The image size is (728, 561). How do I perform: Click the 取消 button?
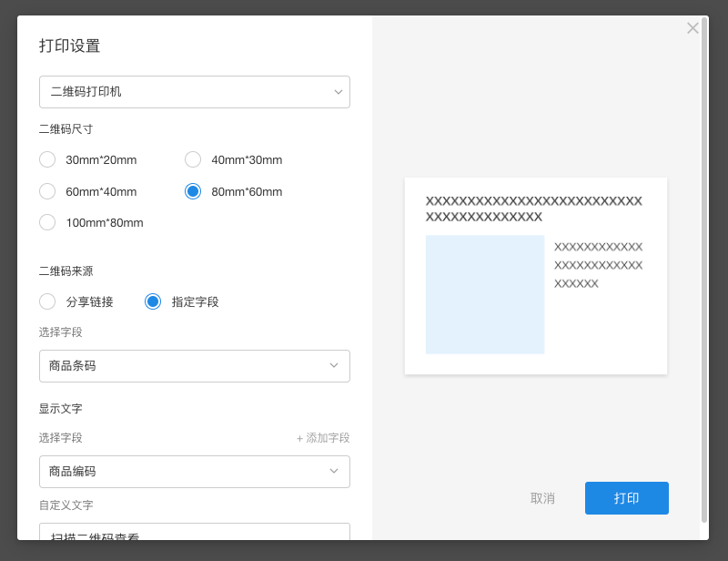coord(543,498)
